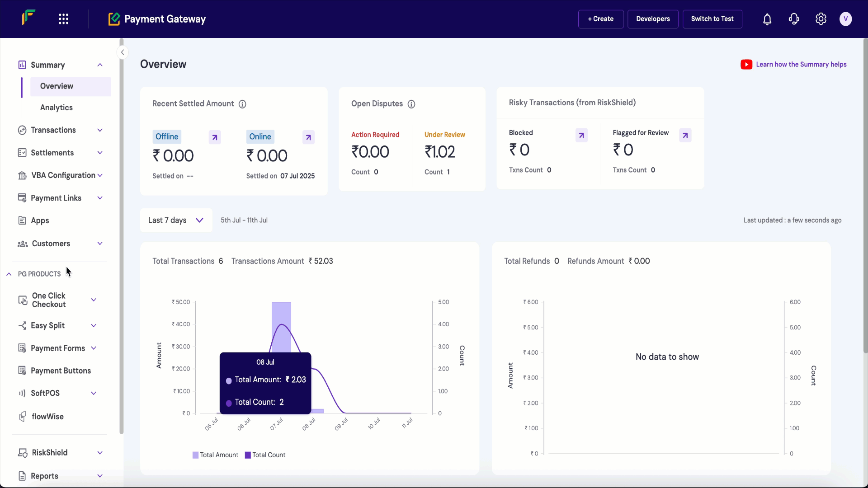Open Flagged for Review arrow icon
This screenshot has width=868, height=488.
685,135
